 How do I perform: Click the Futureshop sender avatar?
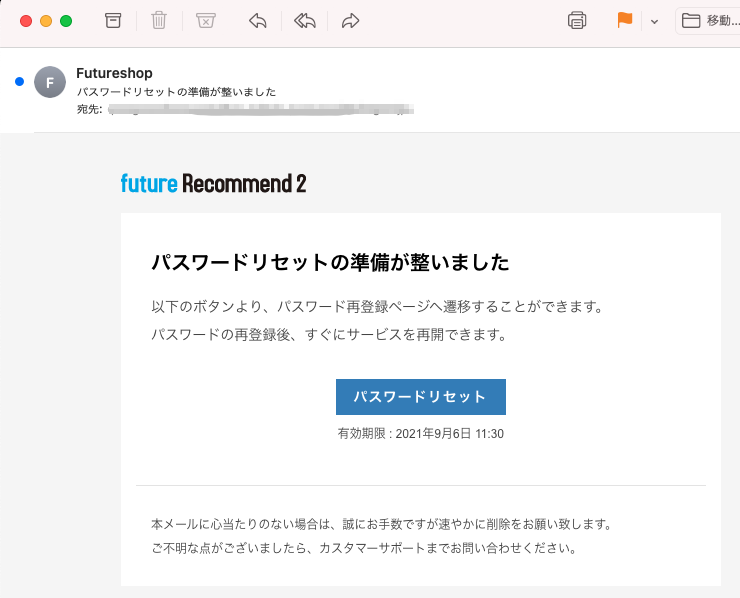[50, 82]
